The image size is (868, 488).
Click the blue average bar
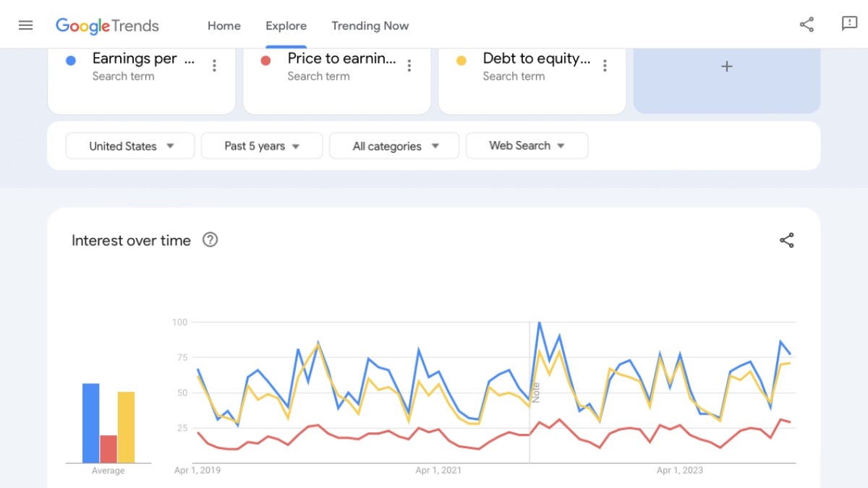(x=90, y=423)
